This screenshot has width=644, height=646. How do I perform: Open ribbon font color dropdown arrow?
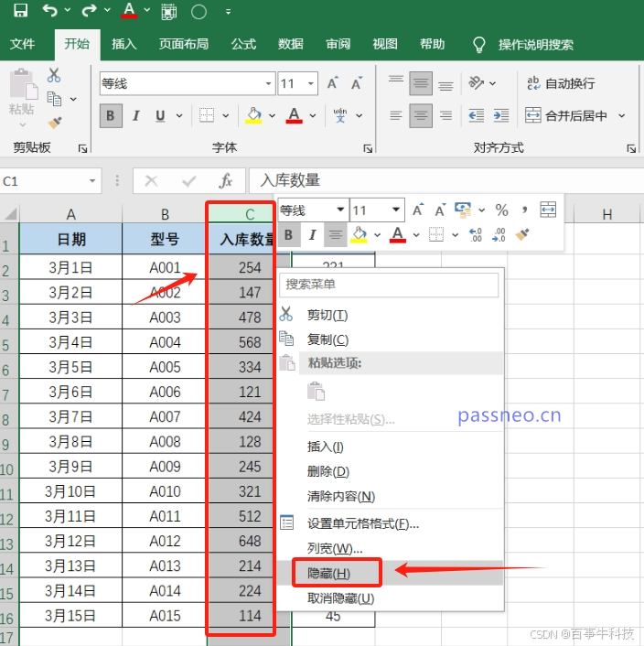(x=313, y=116)
